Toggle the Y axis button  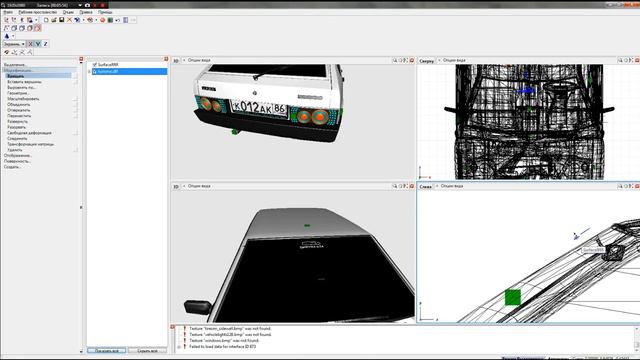[x=38, y=44]
